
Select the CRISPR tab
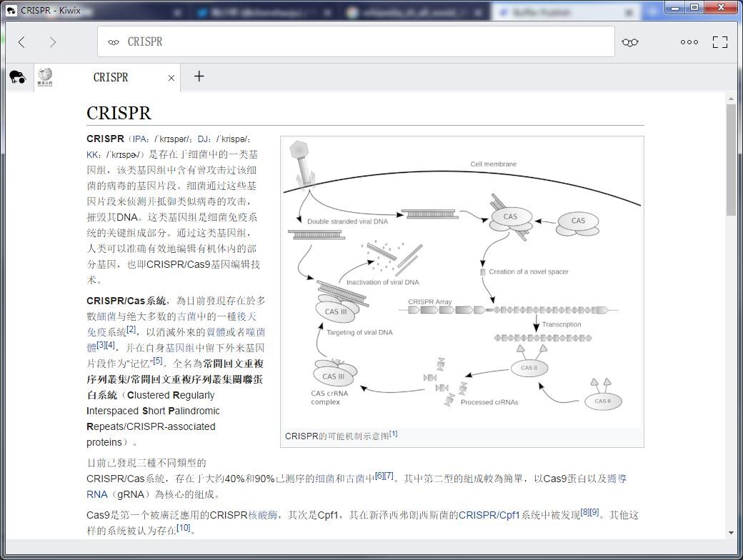[111, 77]
